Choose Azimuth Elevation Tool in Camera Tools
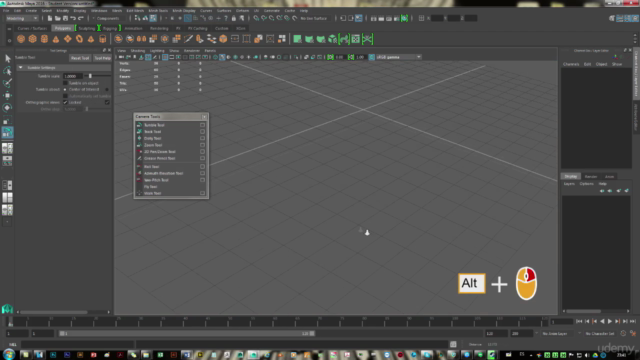 tap(163, 173)
